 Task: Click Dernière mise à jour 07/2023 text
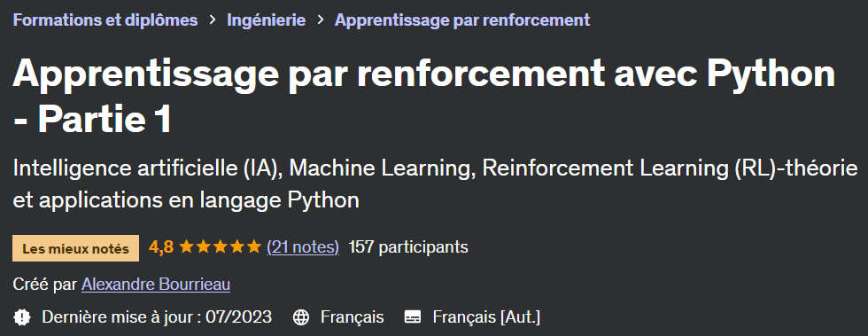pyautogui.click(x=157, y=317)
